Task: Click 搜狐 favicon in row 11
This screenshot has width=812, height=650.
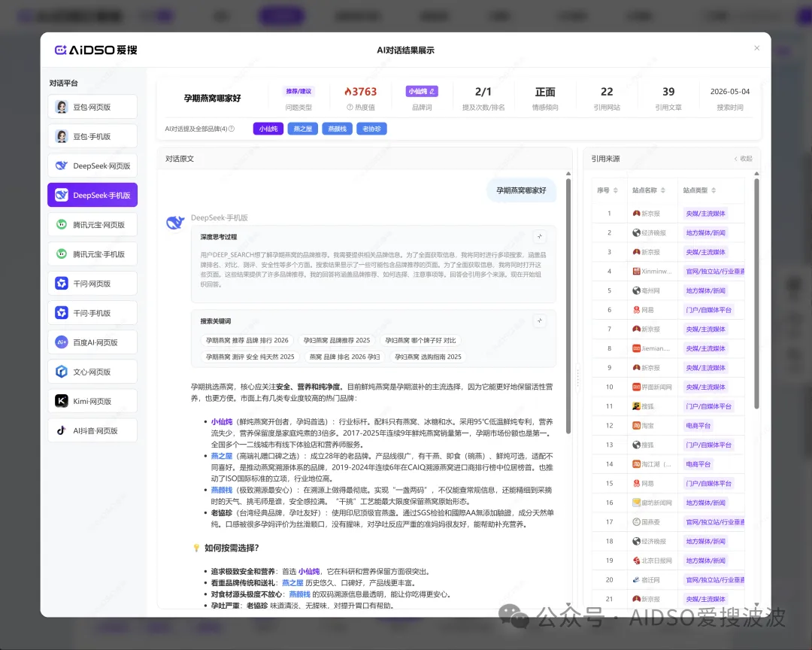Action: point(637,406)
